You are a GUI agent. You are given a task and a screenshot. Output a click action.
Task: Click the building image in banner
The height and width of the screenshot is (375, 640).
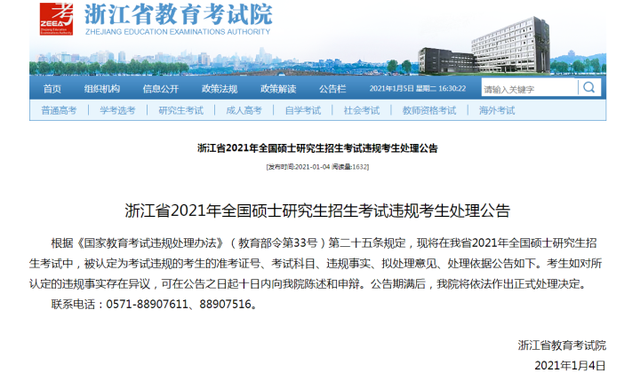coord(484,46)
